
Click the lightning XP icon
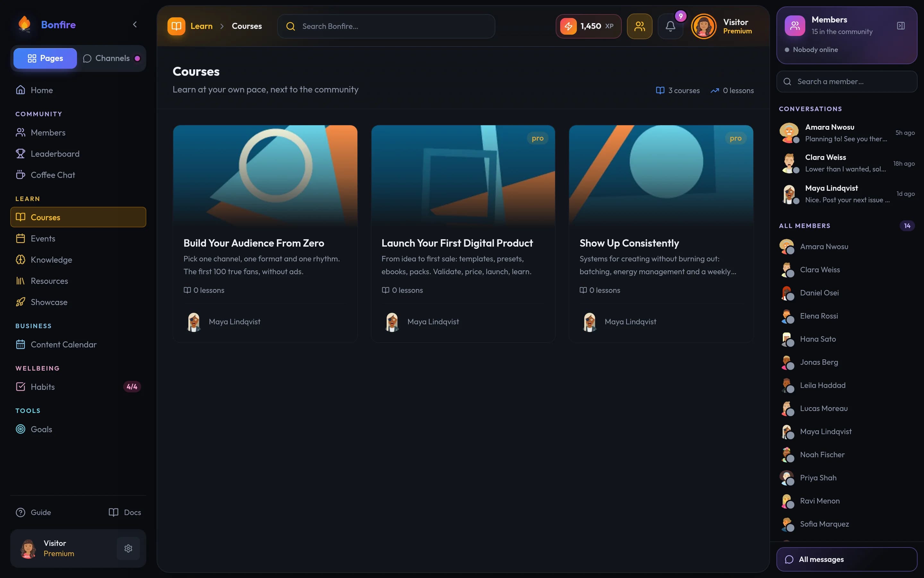click(x=568, y=26)
